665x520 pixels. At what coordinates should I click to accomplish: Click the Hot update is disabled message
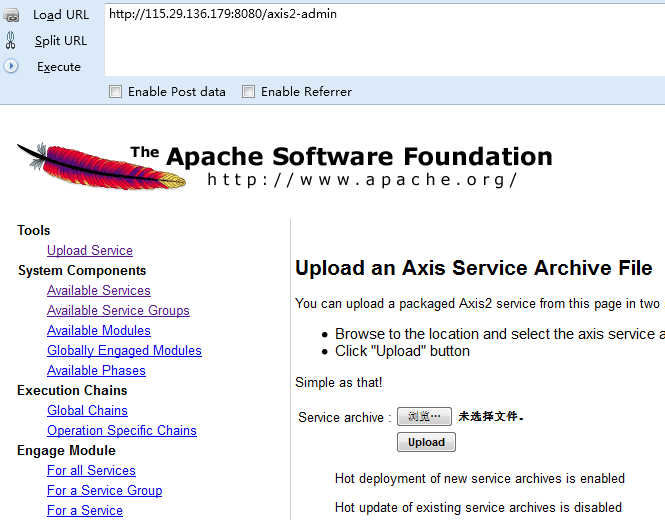[478, 508]
